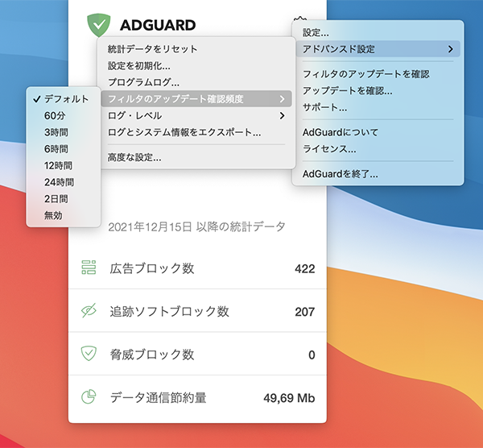This screenshot has width=483, height=448.
Task: Click the shield threats blocked icon
Action: point(89,354)
